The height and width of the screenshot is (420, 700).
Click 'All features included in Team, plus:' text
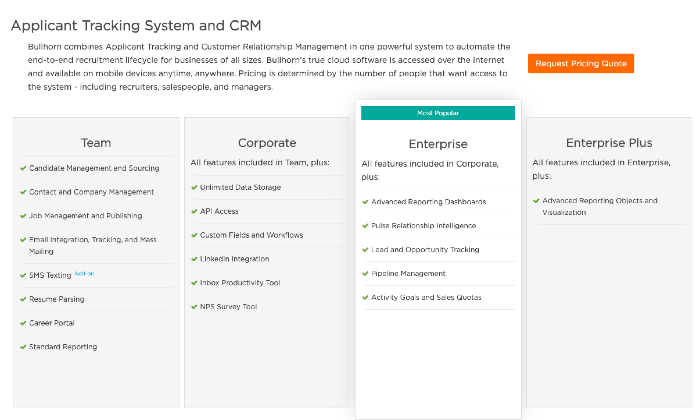coord(260,162)
